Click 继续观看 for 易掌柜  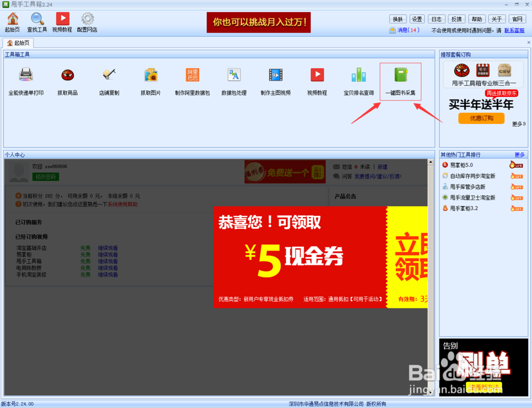click(x=108, y=254)
